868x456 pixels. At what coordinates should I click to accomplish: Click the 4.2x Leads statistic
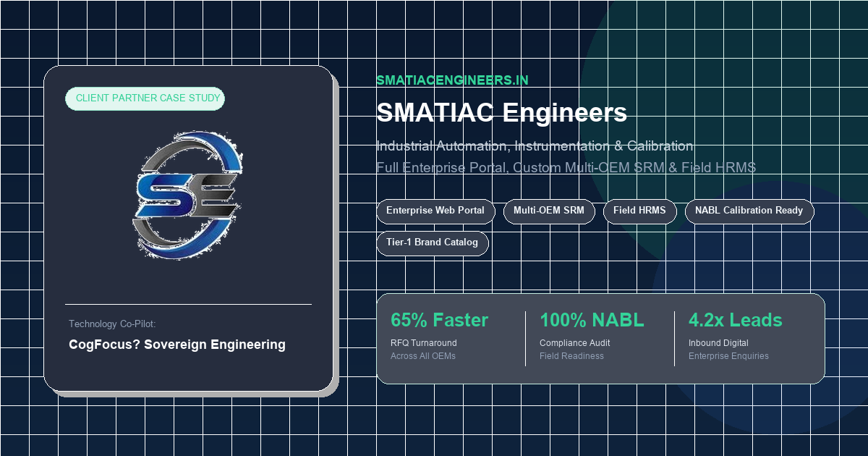(736, 320)
